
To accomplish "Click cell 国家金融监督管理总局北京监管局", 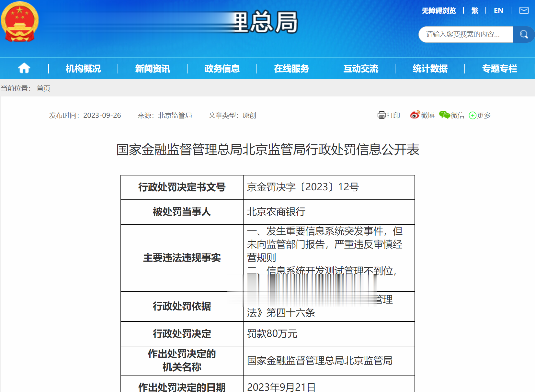I will click(x=329, y=360).
